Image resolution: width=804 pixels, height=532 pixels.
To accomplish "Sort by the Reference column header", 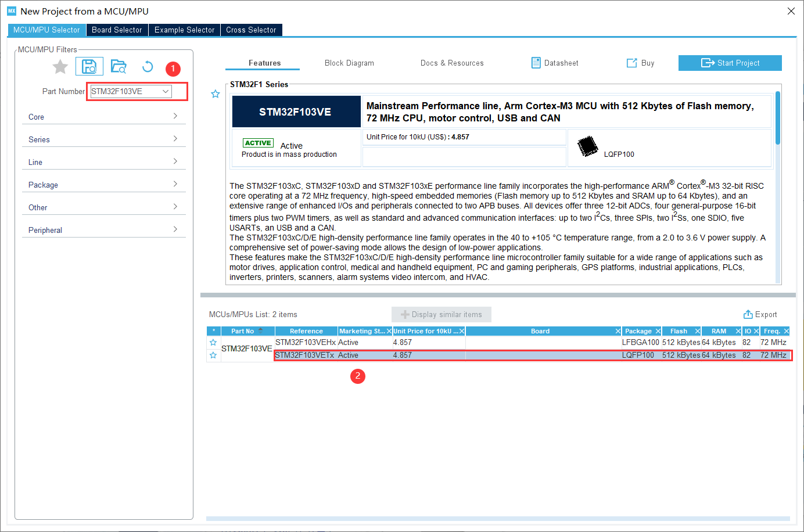I will point(306,331).
